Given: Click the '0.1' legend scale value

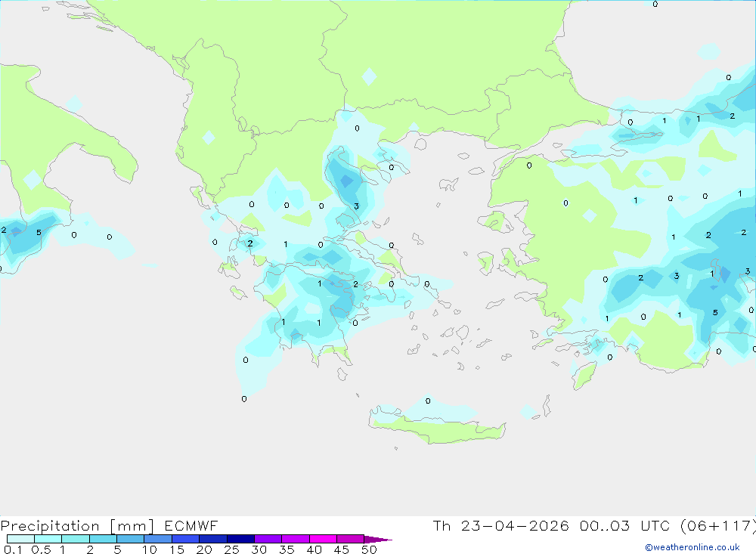Looking at the screenshot, I should pos(13,549).
